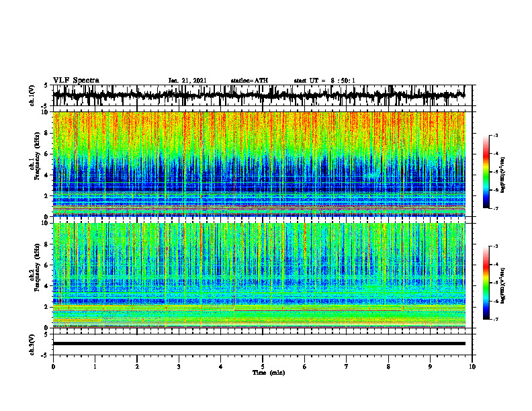The image size is (532, 411).
Task: Click the "VLF Spectra" title text
Action: [76, 81]
